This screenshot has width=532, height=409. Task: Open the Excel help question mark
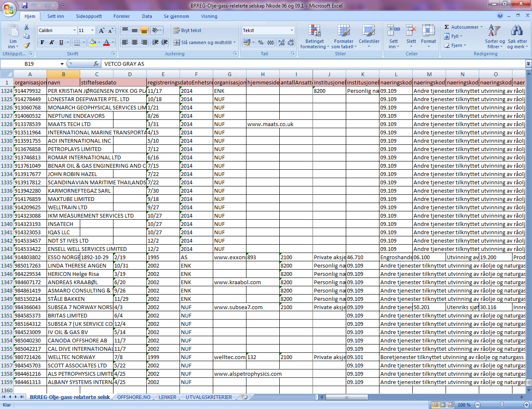tap(500, 16)
